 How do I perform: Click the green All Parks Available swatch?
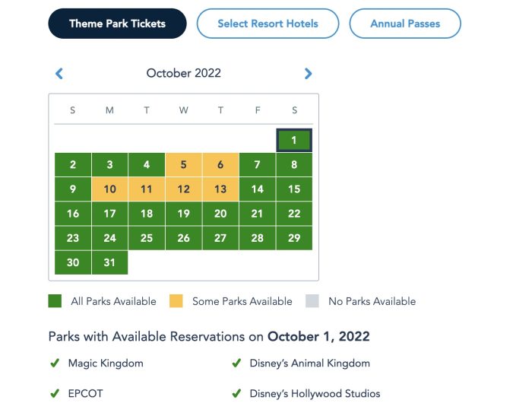pos(55,301)
